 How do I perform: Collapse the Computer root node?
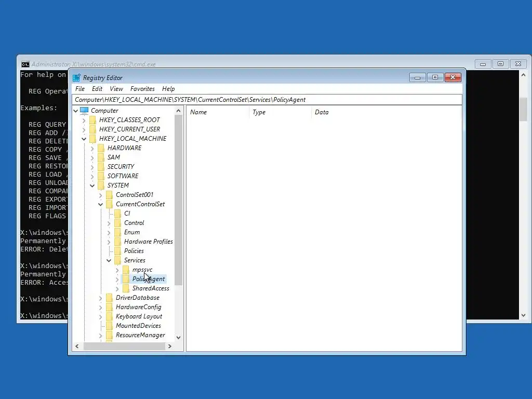point(76,111)
